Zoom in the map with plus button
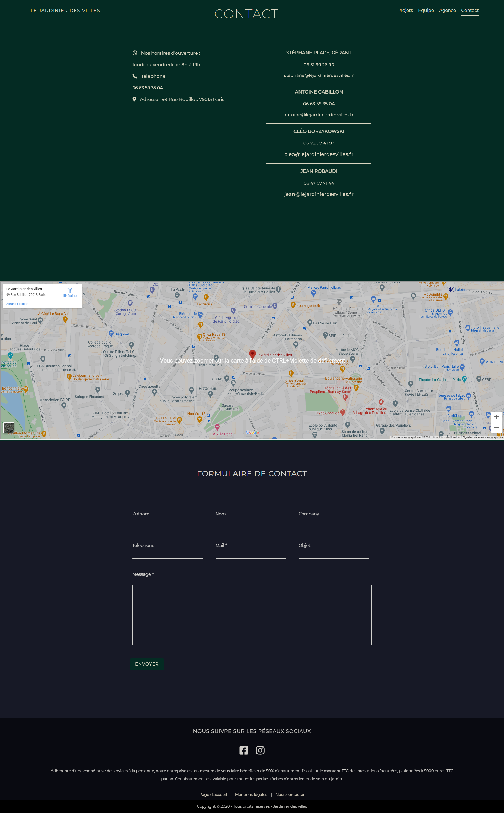Screen dimensions: 504x813 click(x=496, y=417)
